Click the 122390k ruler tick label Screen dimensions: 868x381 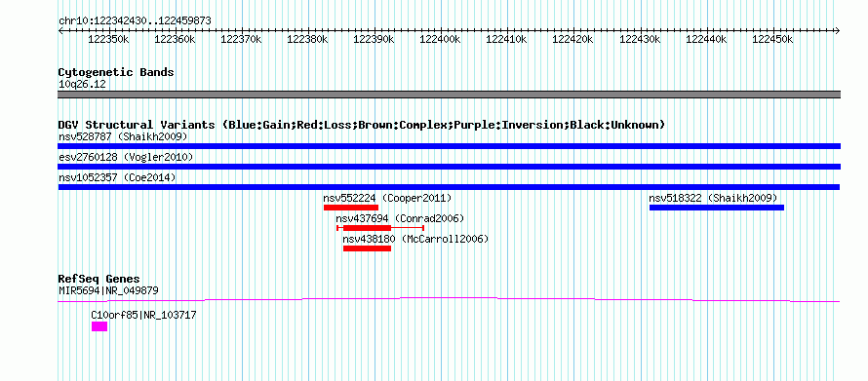tap(375, 39)
